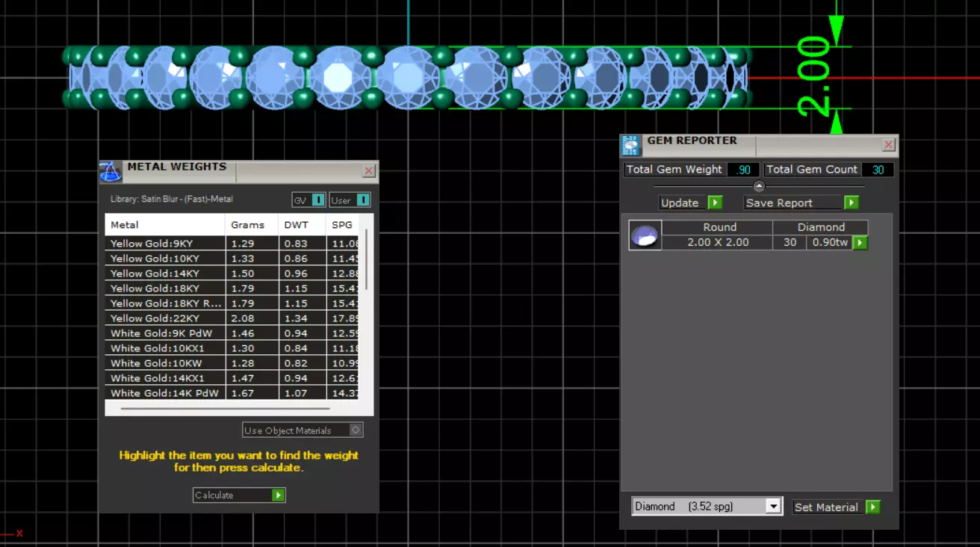Click the green arrow next to Calculate
The image size is (980, 547).
279,495
